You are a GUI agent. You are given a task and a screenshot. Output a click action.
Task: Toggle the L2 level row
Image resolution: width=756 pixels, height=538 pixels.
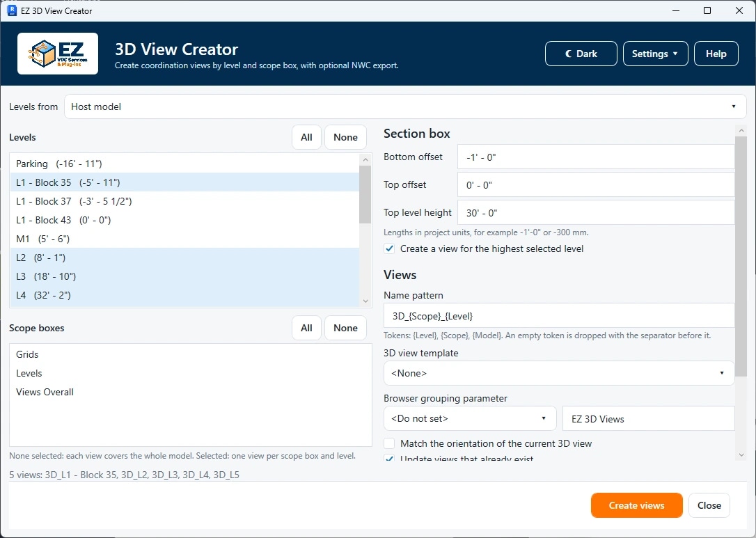[184, 258]
